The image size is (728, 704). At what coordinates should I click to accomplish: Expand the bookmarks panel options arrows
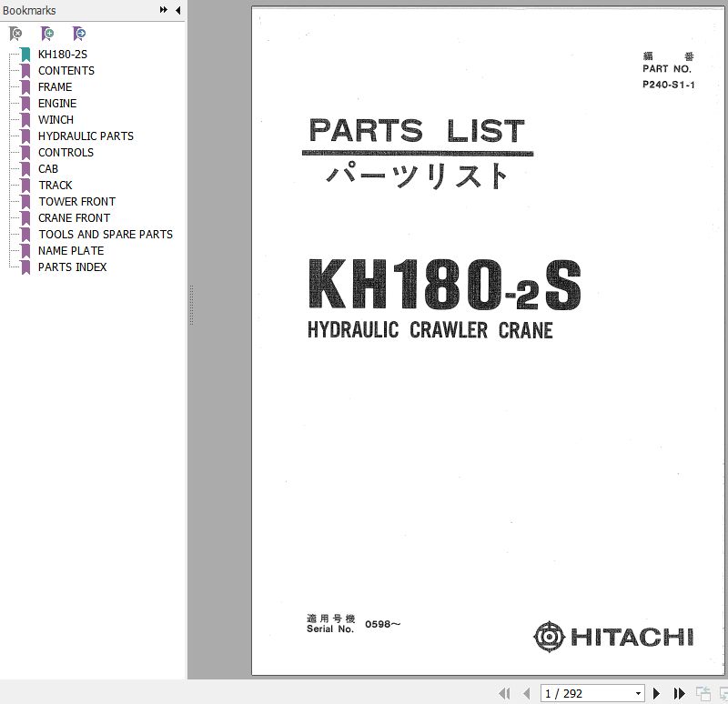164,10
